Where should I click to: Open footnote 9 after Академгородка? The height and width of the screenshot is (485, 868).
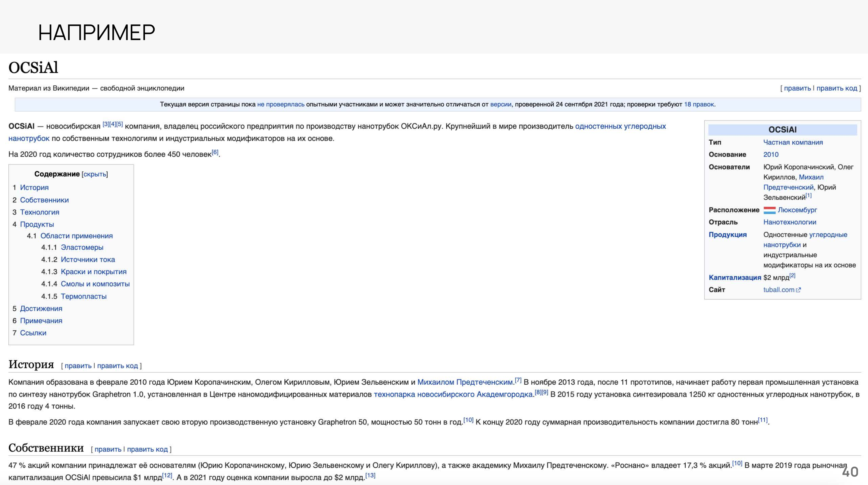[545, 392]
